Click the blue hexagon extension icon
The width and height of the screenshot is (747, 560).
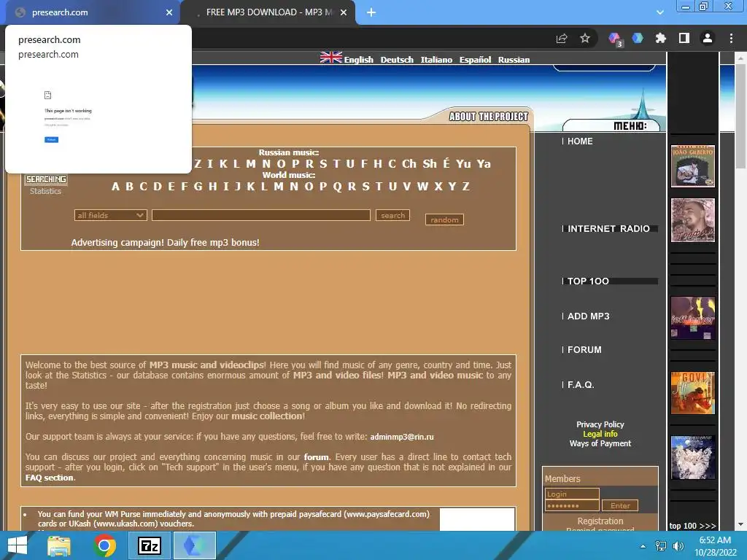pos(638,38)
